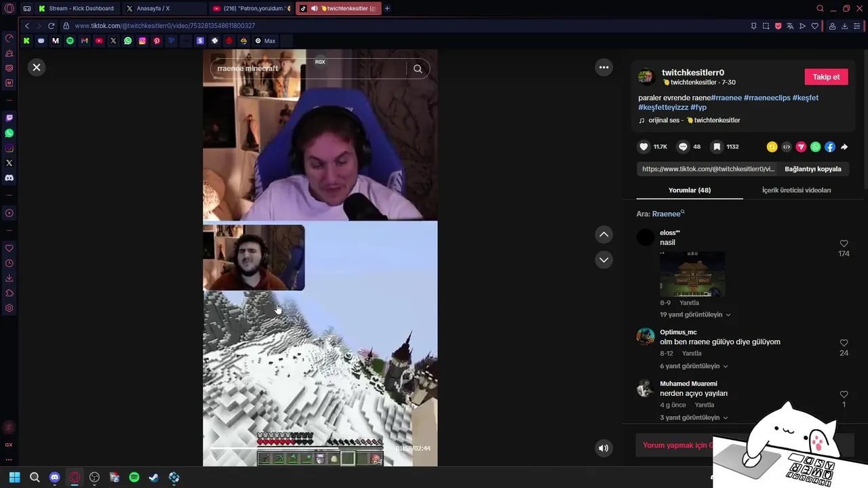This screenshot has height=488, width=868.
Task: Follow with the Takip et button
Action: coord(826,77)
